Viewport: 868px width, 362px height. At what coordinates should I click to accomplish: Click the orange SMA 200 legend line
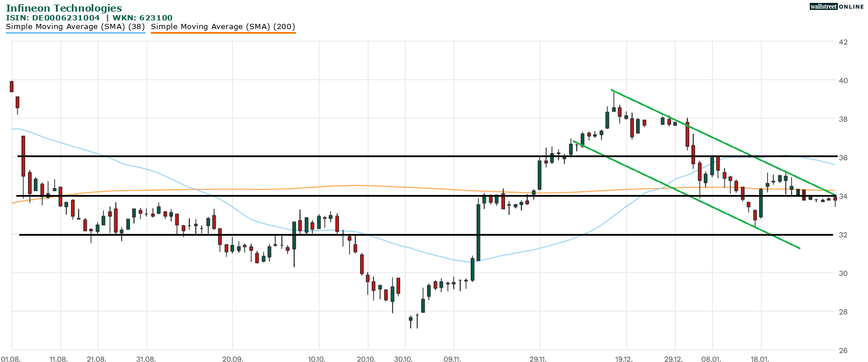pos(223,33)
